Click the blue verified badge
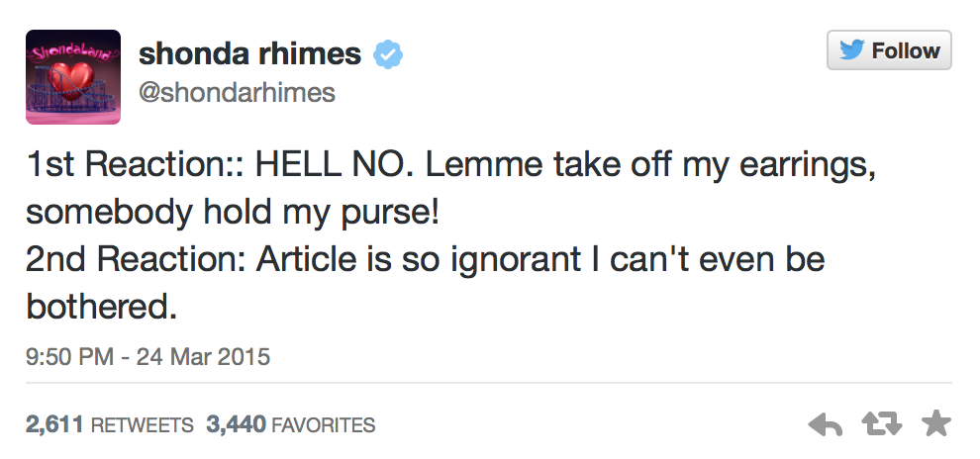 point(385,55)
